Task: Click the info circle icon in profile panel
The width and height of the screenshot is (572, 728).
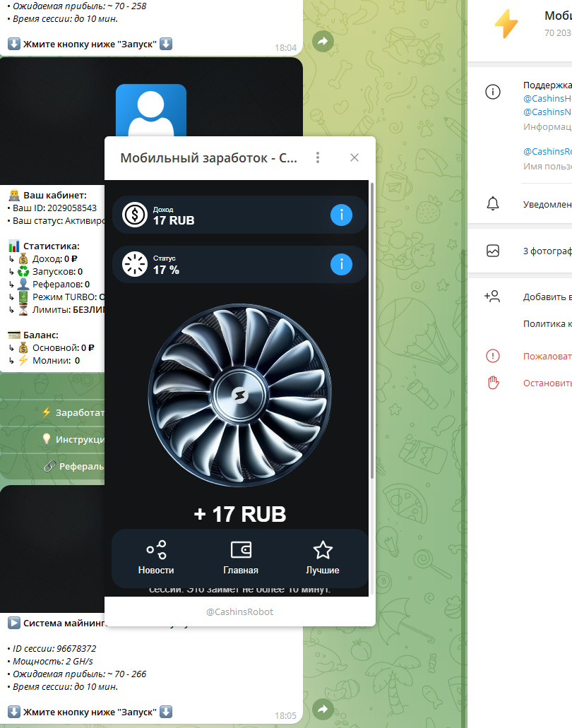Action: pos(493,92)
